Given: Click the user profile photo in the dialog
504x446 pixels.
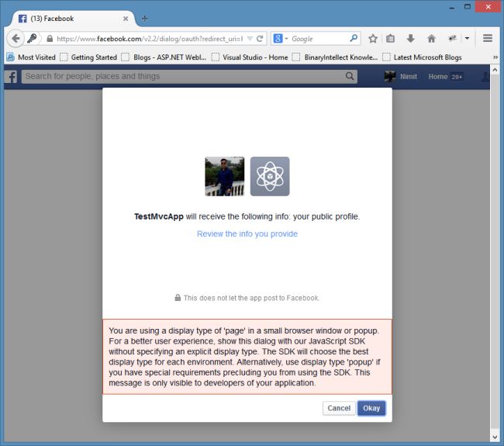Looking at the screenshot, I should coord(225,176).
